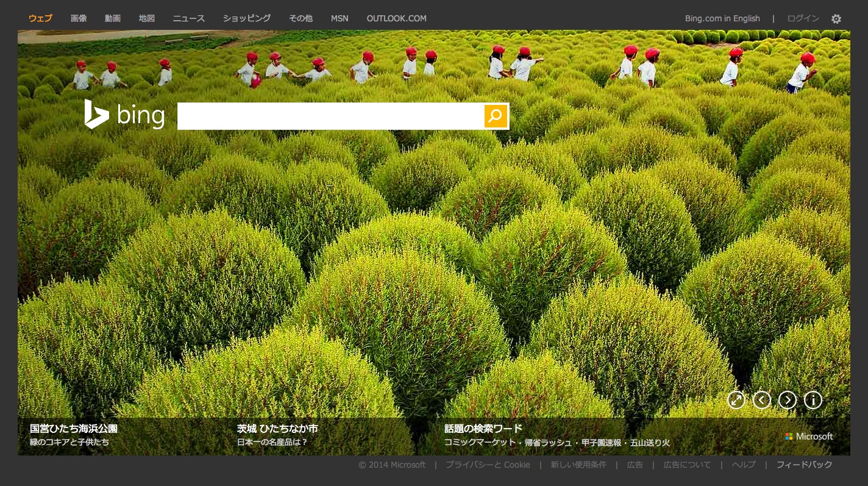
Task: Open the image info icon
Action: (x=813, y=400)
